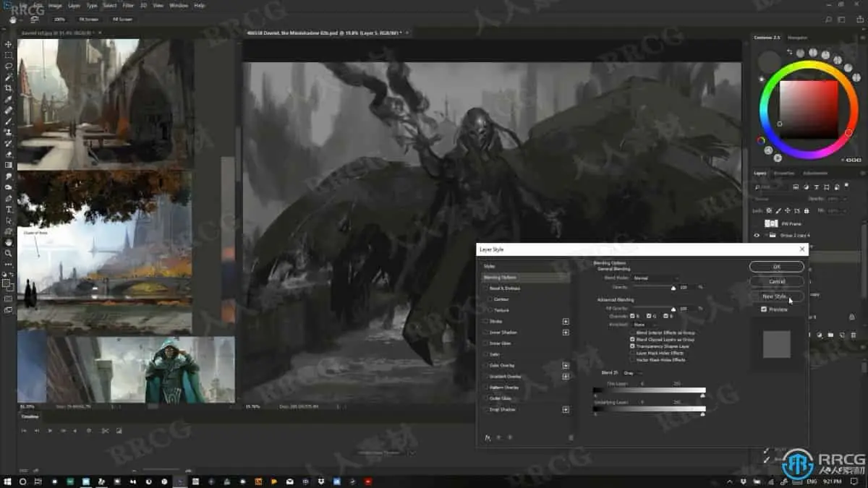Toggle visibility of Group 2 copy 4 layer
The image size is (868, 488).
tap(757, 235)
